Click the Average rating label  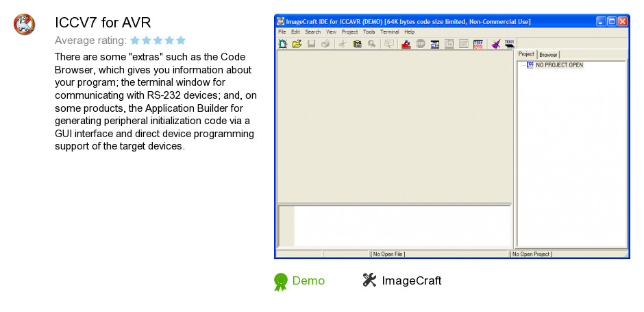coord(90,40)
